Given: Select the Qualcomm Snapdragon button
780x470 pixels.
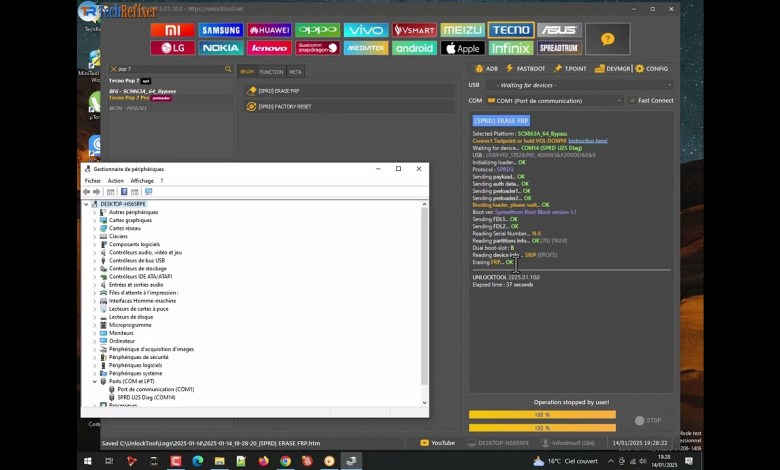Looking at the screenshot, I should 317,48.
